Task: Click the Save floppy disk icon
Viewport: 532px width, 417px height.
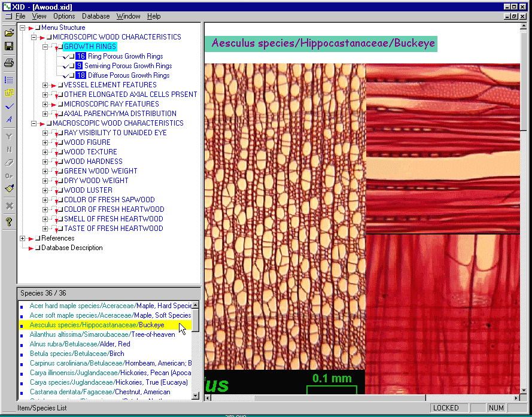Action: click(9, 46)
